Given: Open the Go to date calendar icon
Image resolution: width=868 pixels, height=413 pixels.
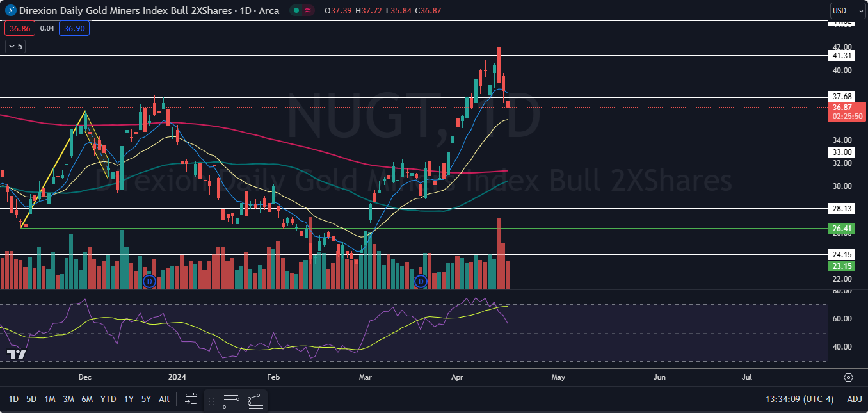Looking at the screenshot, I should pyautogui.click(x=191, y=399).
